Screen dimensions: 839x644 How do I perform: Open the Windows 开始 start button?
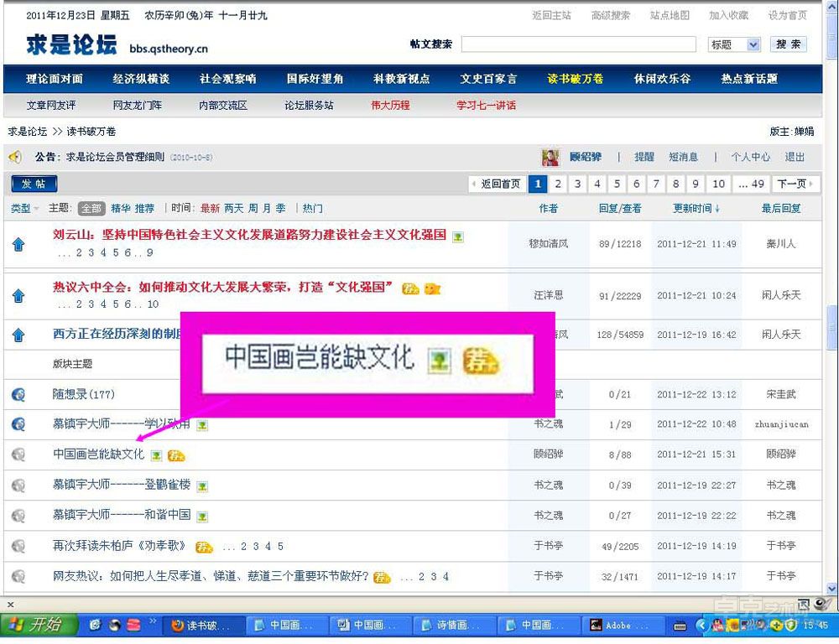[x=39, y=624]
